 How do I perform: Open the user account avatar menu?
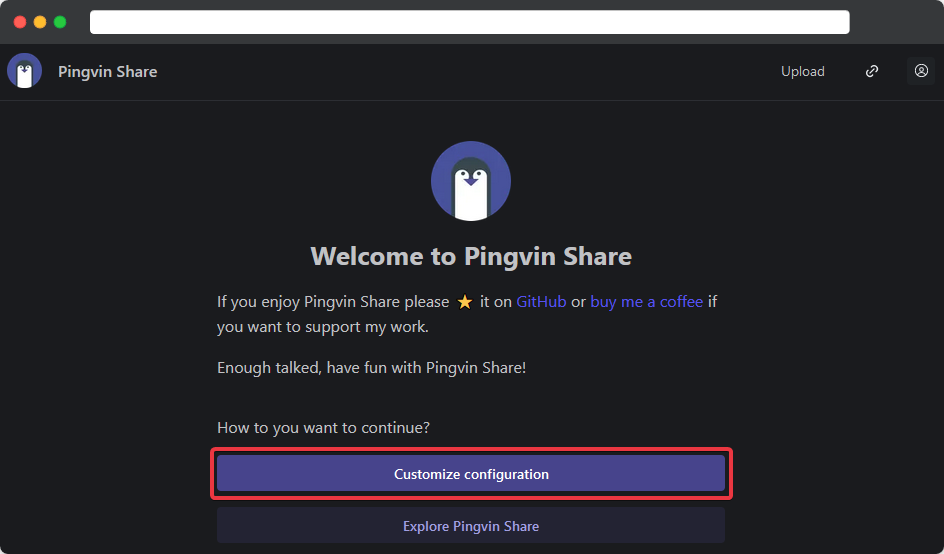921,71
